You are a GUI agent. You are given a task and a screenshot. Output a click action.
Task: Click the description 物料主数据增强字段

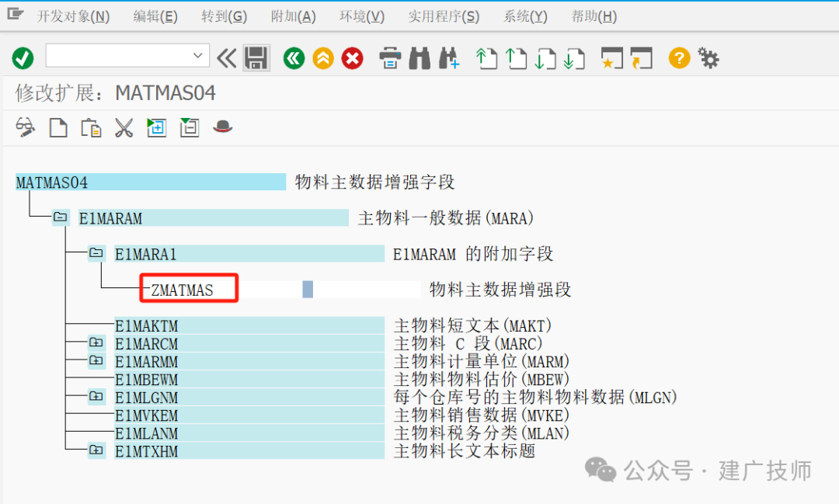[374, 182]
